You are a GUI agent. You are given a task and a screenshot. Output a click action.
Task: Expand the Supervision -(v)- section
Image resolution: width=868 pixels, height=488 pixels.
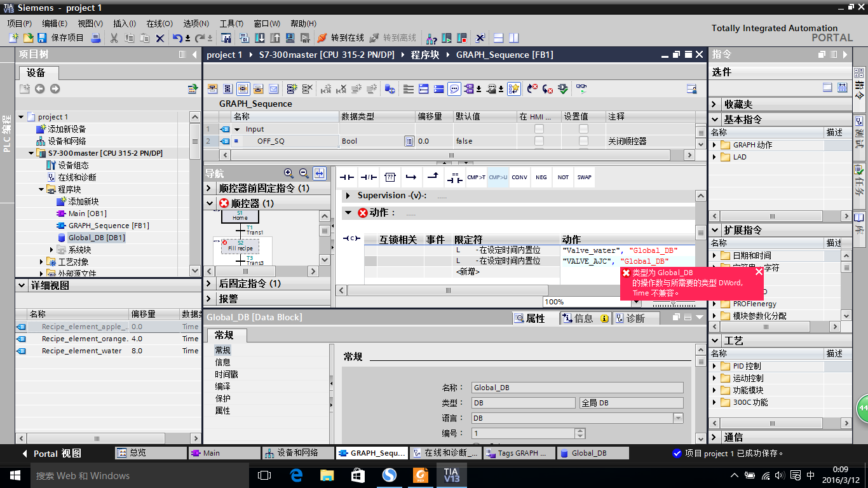348,196
